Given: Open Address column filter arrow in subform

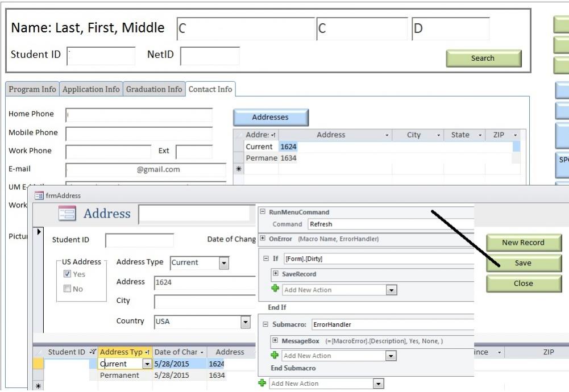Looking at the screenshot, I should point(387,135).
